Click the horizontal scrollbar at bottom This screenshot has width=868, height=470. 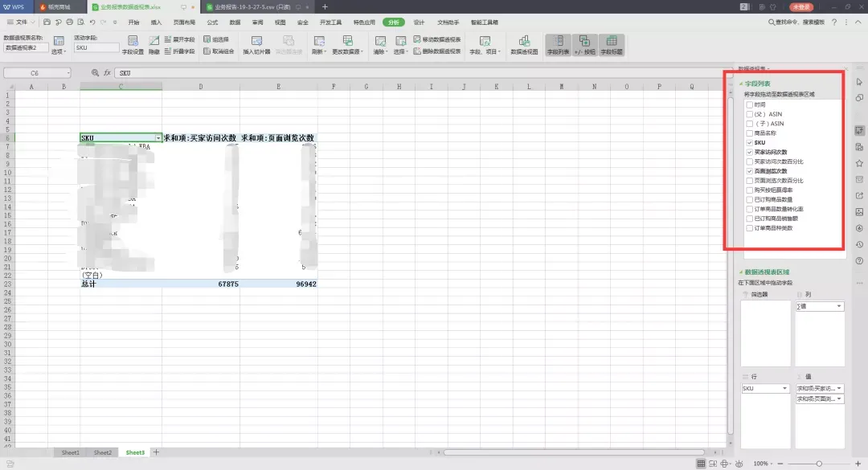pyautogui.click(x=574, y=452)
